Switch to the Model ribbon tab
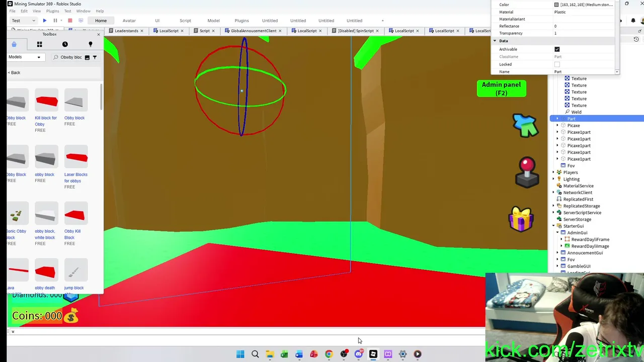The height and width of the screenshot is (362, 644). (x=213, y=21)
